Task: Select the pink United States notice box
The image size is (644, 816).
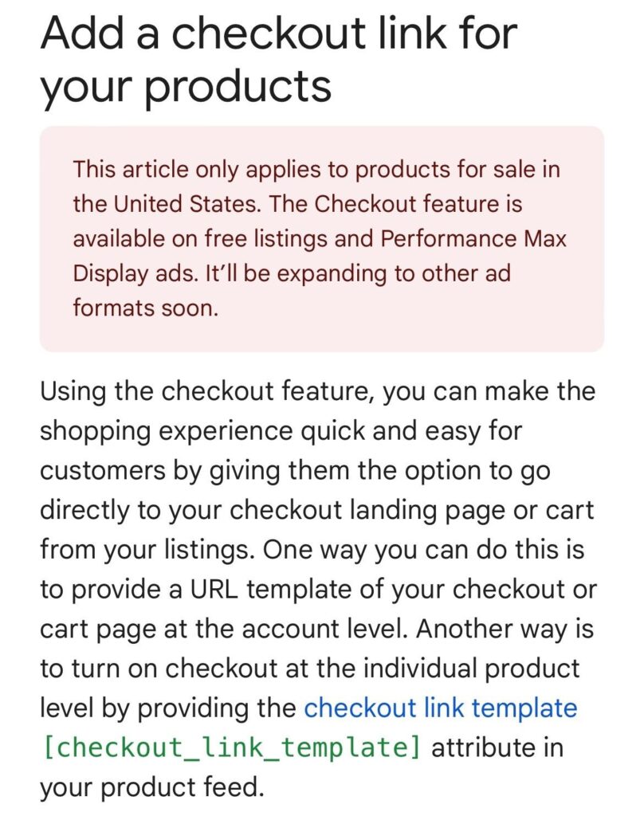Action: 322,239
